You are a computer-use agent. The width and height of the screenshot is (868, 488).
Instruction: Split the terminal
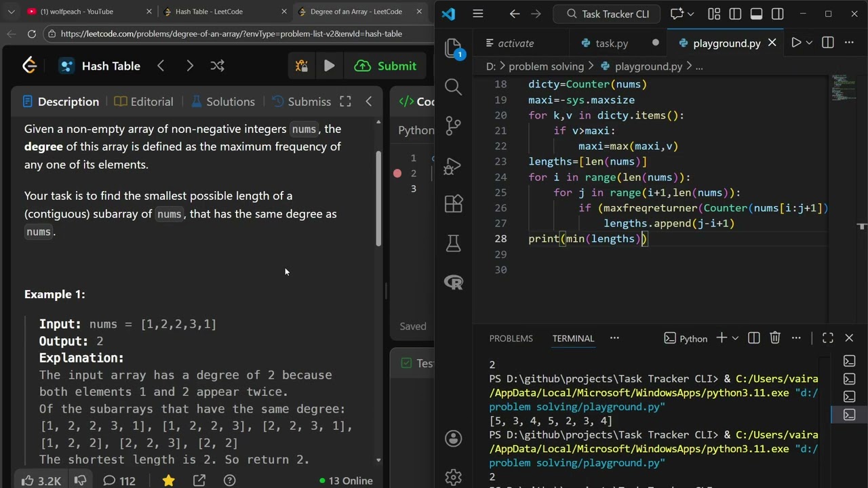pos(753,338)
